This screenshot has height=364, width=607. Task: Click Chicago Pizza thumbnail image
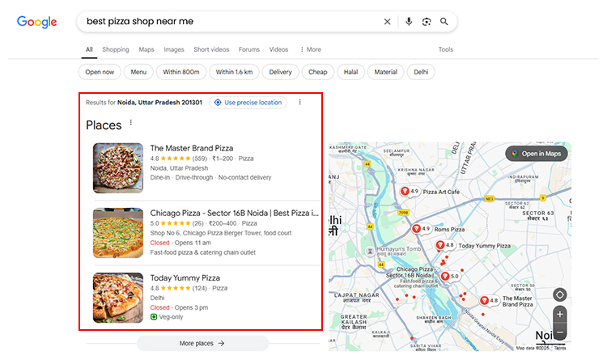118,233
